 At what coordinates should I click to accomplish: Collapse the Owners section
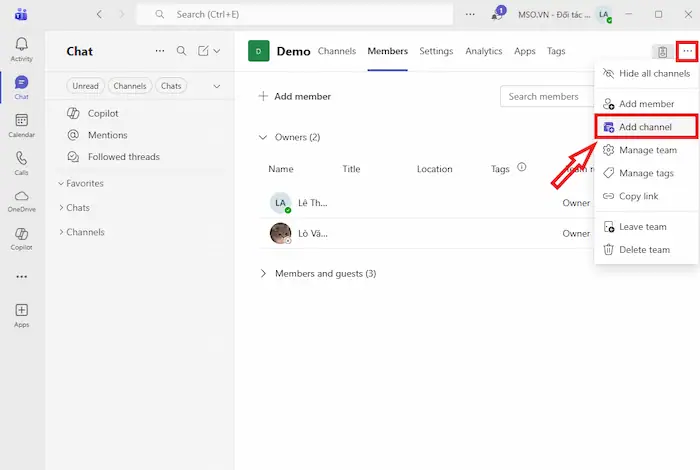pyautogui.click(x=264, y=137)
